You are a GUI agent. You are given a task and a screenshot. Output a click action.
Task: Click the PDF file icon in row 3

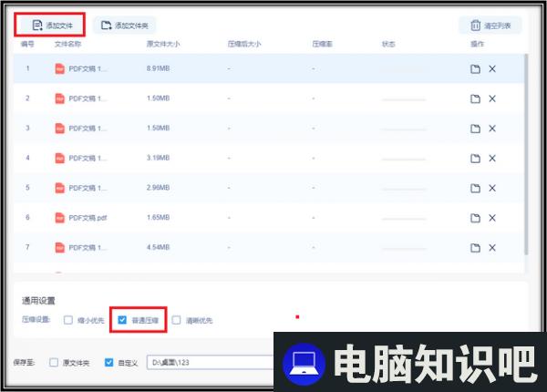[x=59, y=129]
